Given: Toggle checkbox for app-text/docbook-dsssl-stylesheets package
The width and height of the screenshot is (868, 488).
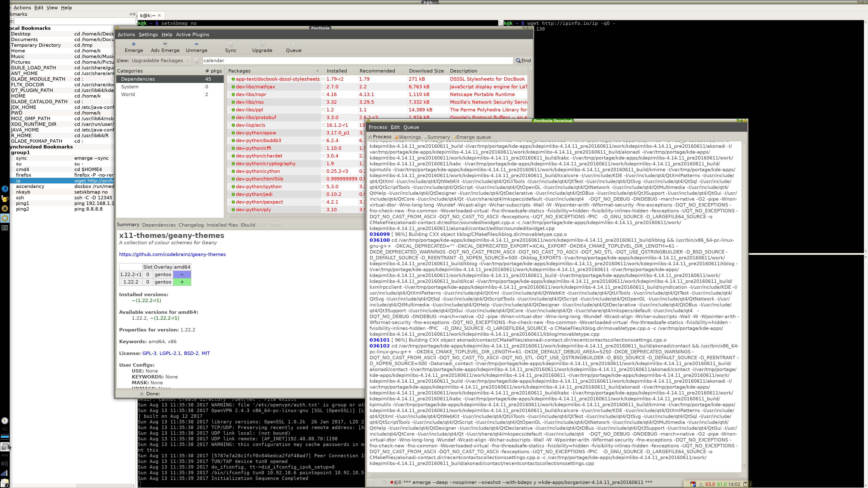Looking at the screenshot, I should [x=323, y=79].
